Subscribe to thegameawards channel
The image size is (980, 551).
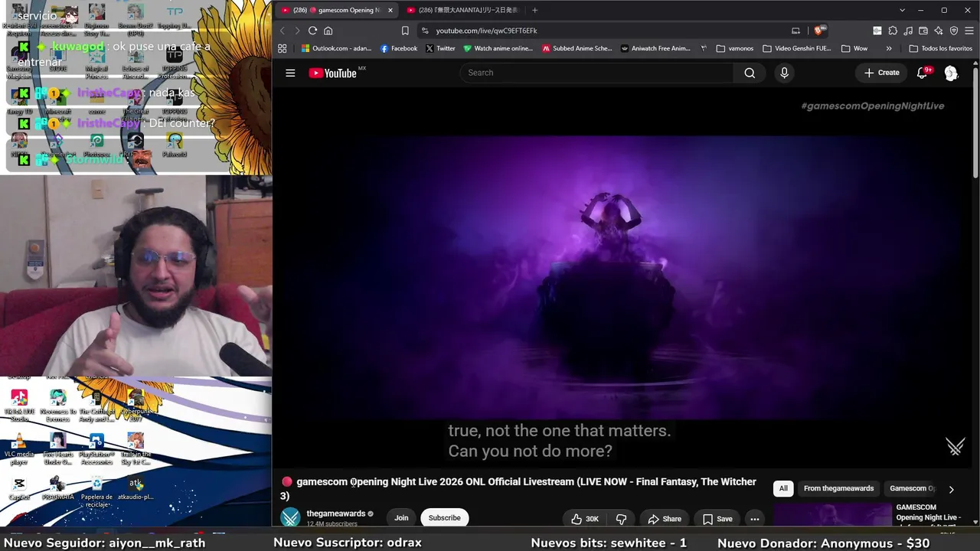[x=444, y=518]
